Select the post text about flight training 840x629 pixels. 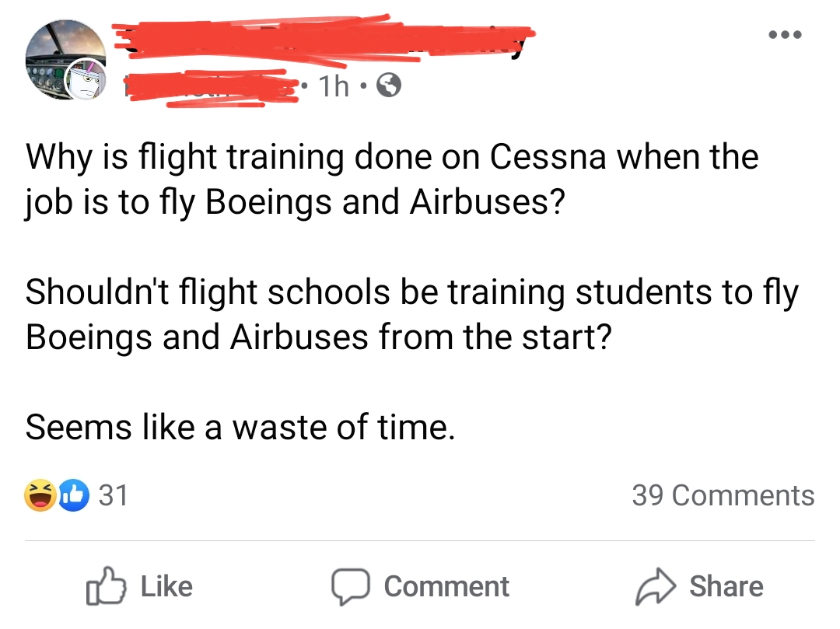click(389, 179)
